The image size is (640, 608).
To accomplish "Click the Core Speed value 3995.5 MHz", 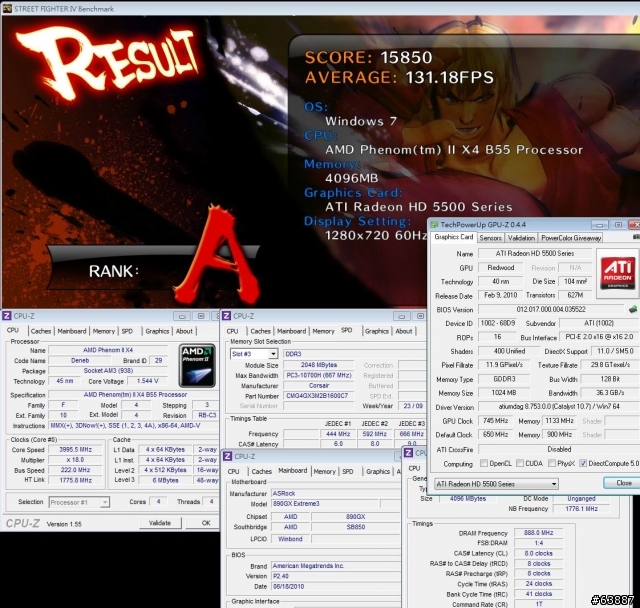I will [x=76, y=449].
